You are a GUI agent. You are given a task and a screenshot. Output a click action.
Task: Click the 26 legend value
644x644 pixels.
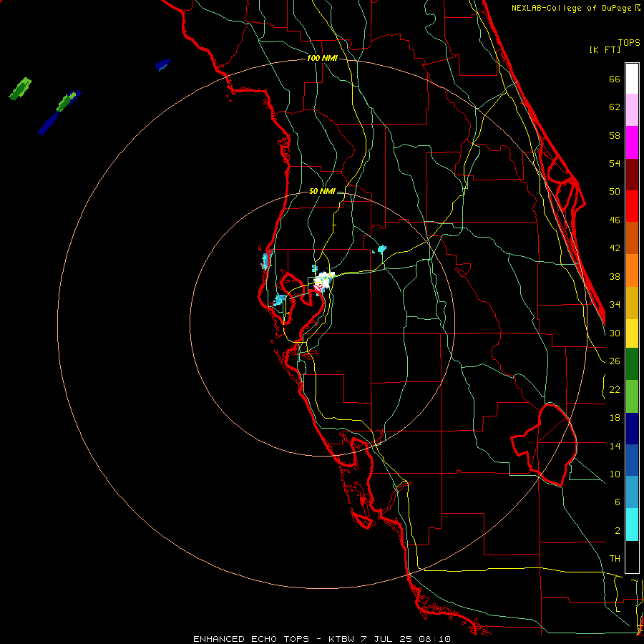coord(615,361)
